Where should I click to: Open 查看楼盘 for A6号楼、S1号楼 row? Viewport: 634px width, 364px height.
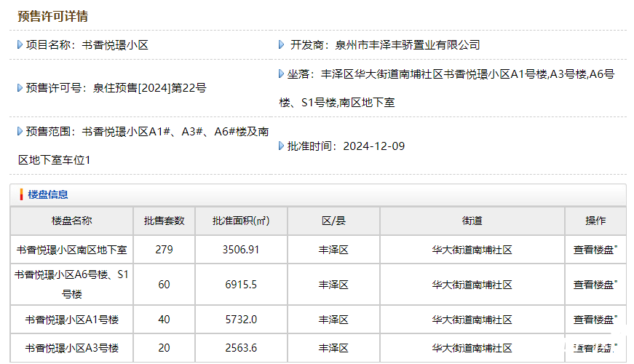coord(595,285)
